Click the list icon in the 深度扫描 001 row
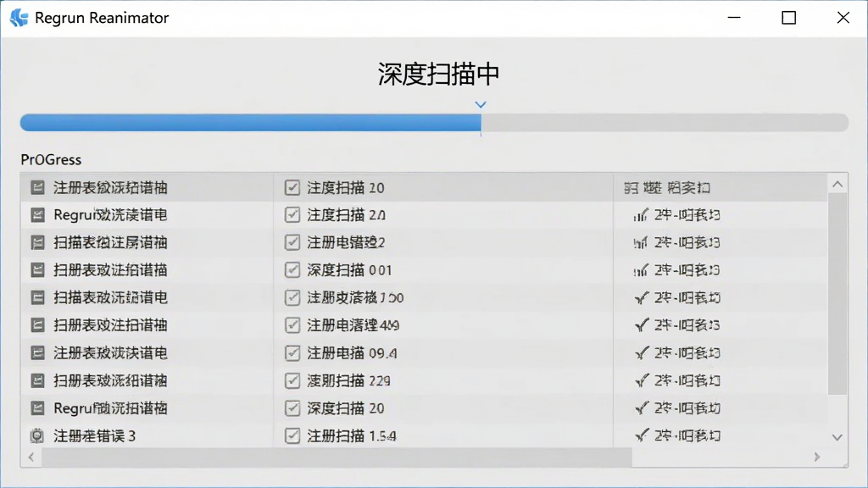 coord(37,270)
